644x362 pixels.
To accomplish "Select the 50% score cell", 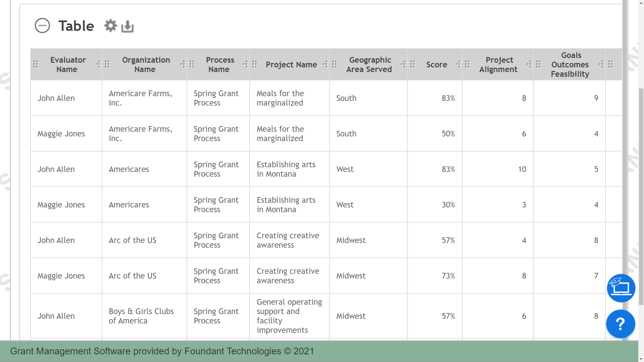I will [435, 134].
